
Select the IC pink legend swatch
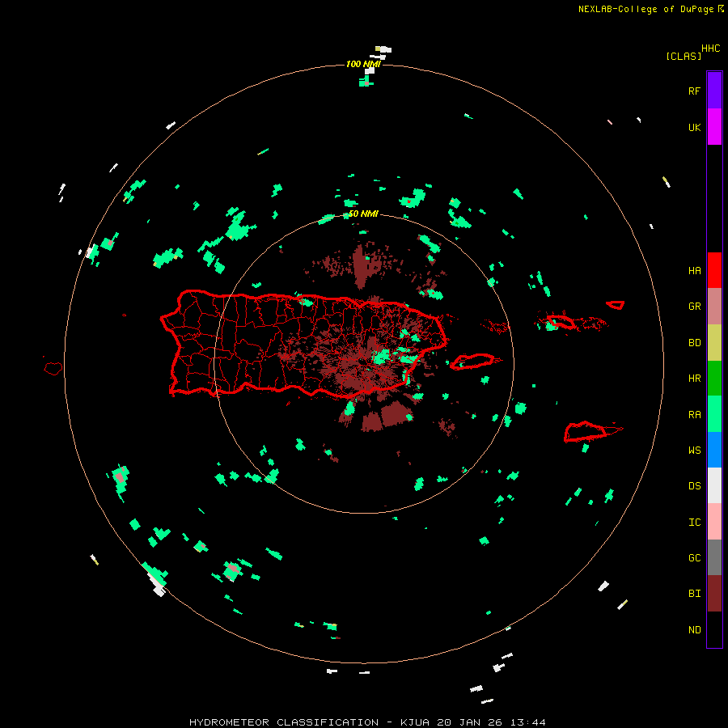tap(714, 522)
